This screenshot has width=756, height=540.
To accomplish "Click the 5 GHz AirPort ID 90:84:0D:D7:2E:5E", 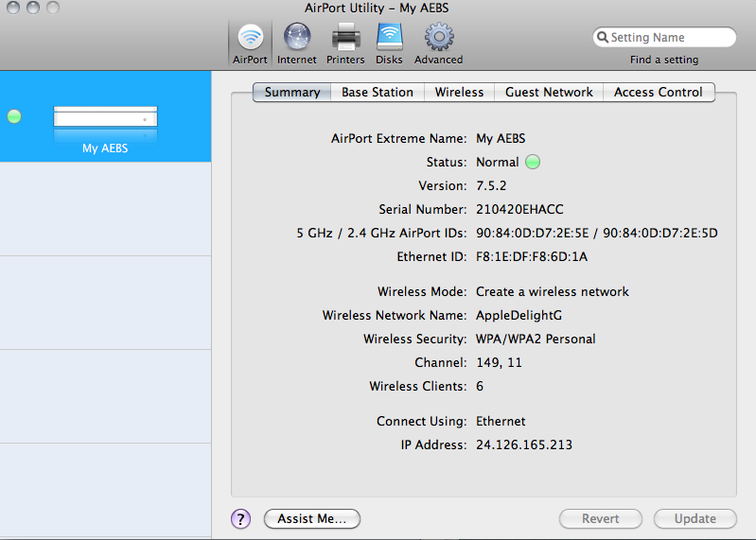I will click(533, 234).
